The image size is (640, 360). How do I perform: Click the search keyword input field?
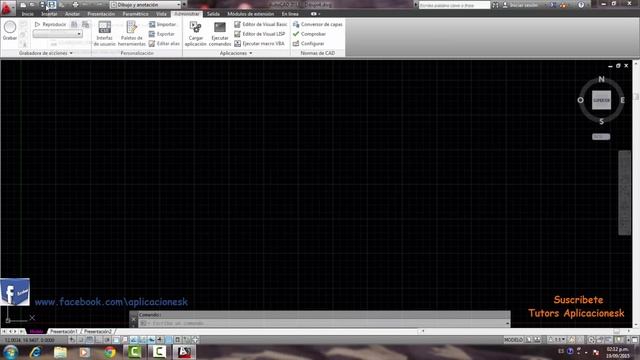click(x=454, y=5)
